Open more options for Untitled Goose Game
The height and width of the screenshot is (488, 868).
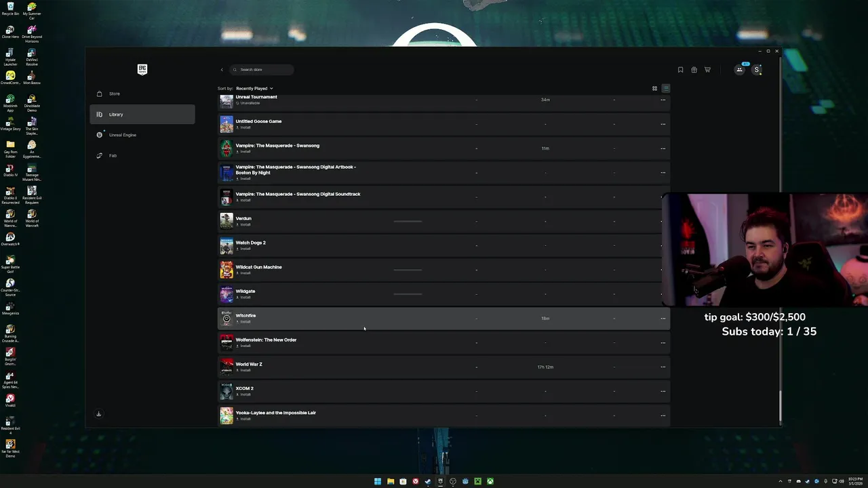[x=663, y=124]
